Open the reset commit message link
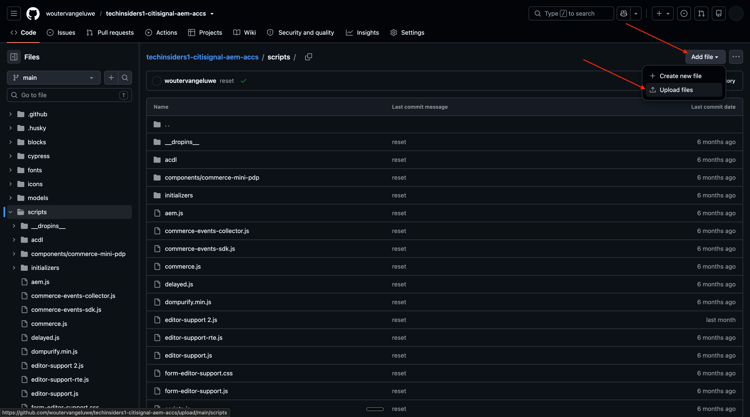 pyautogui.click(x=227, y=81)
